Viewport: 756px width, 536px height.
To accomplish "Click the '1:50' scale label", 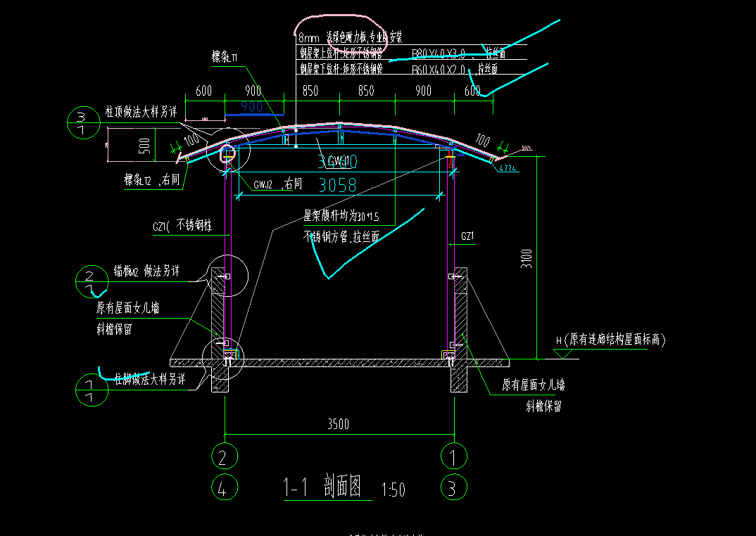I will pos(393,490).
